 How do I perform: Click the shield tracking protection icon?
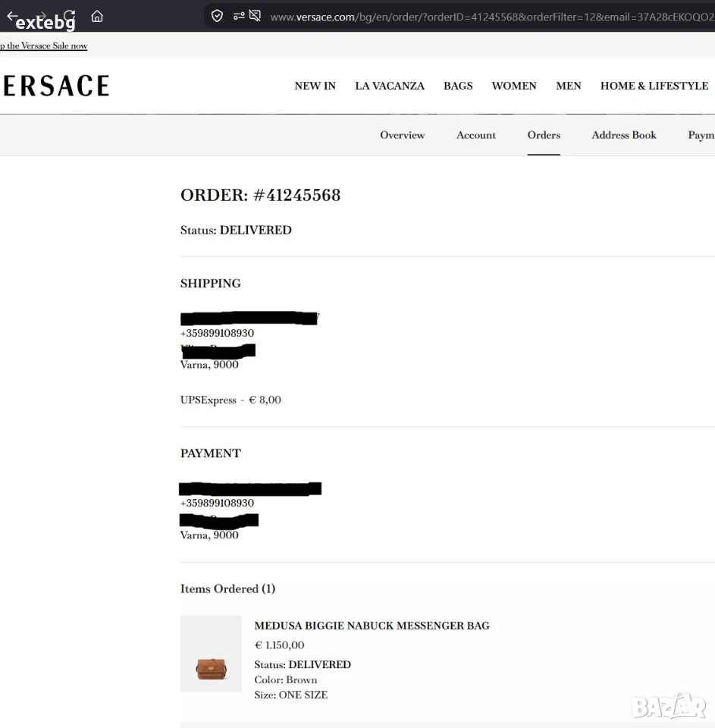tap(217, 16)
